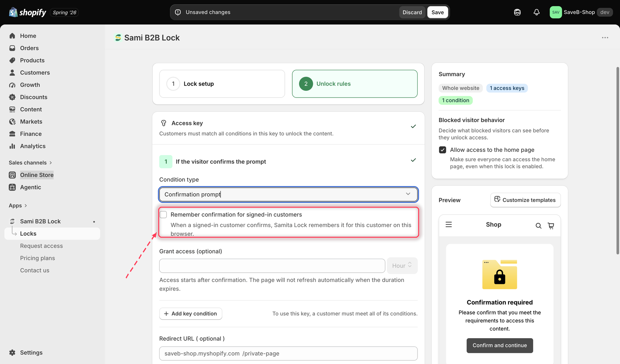Collapse the visitor confirms prompt condition

tap(413, 160)
